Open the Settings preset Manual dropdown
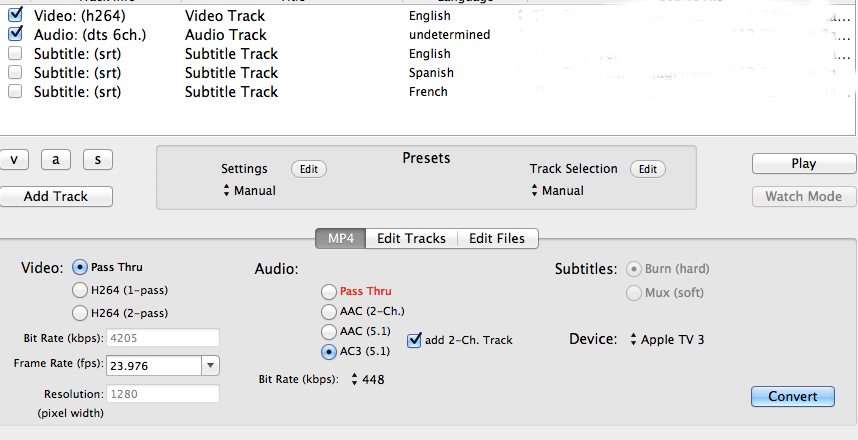The width and height of the screenshot is (858, 440). (249, 191)
